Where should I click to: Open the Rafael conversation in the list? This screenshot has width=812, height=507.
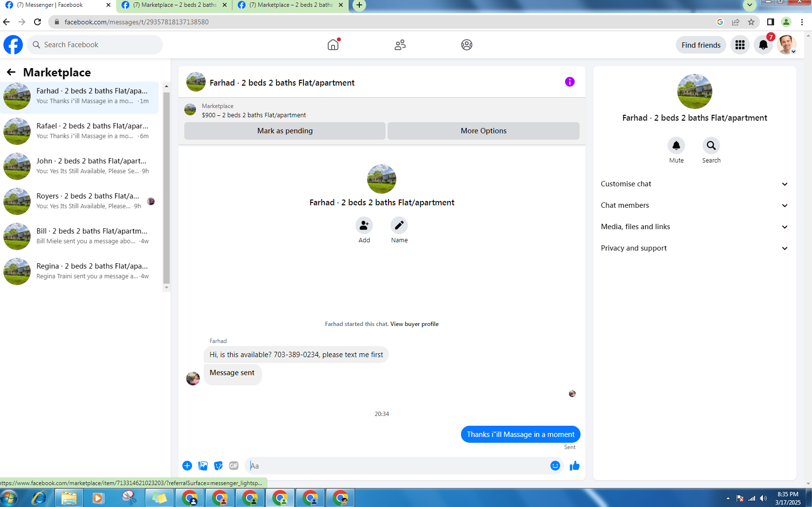pos(80,131)
